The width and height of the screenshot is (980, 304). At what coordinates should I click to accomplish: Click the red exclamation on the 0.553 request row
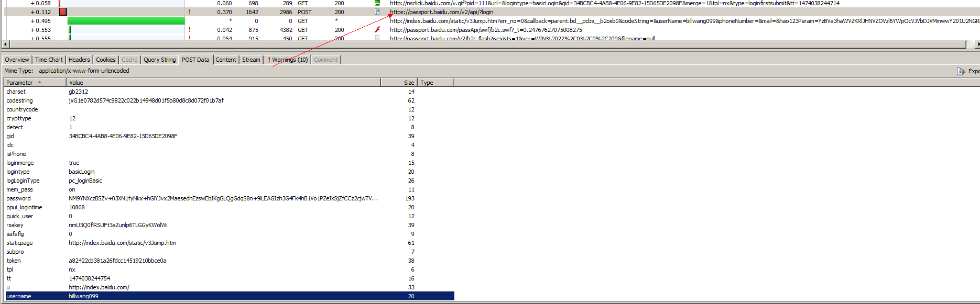click(x=189, y=30)
